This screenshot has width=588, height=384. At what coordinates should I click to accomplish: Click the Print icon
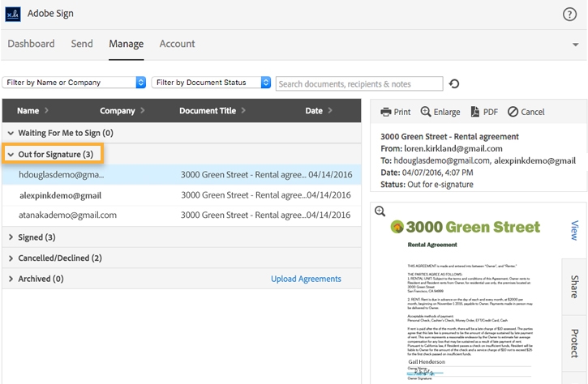coord(386,112)
